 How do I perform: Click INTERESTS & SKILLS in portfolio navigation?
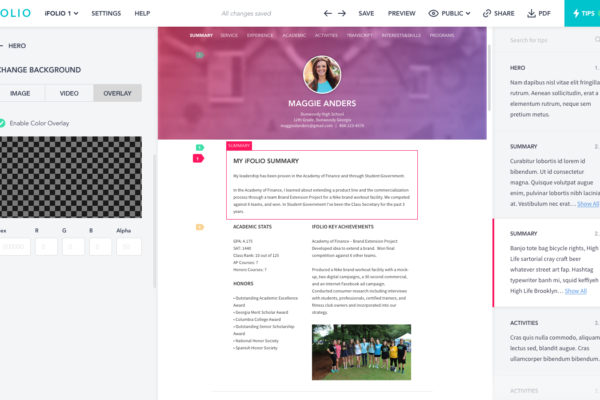point(401,35)
